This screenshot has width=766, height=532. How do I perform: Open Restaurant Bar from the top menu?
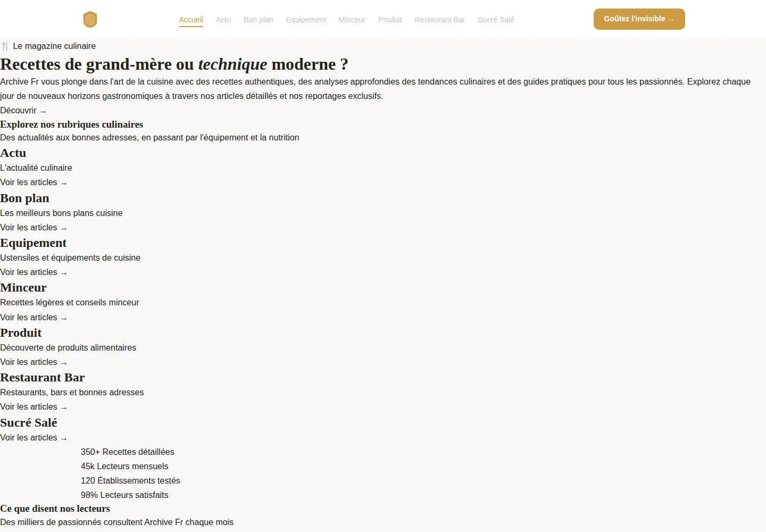pyautogui.click(x=440, y=20)
